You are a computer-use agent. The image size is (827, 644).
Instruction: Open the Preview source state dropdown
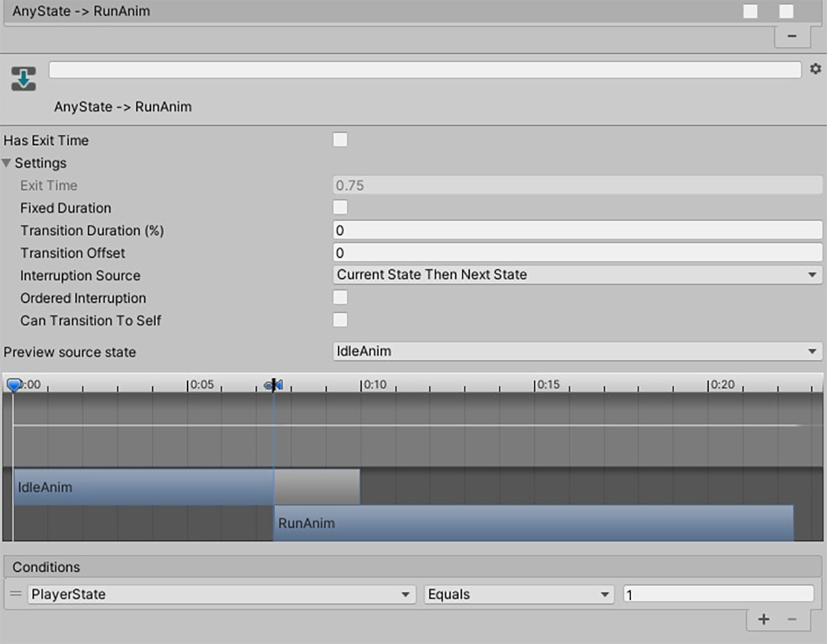point(577,352)
